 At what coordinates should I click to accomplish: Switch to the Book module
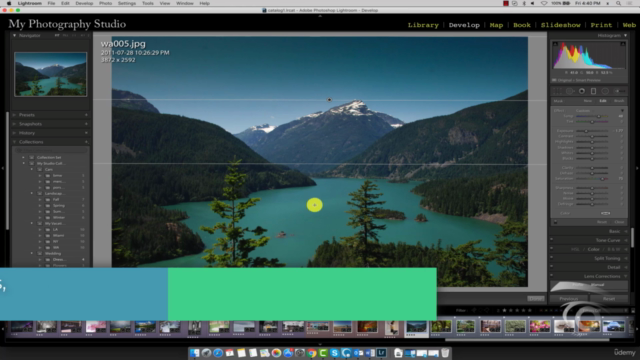click(x=522, y=25)
